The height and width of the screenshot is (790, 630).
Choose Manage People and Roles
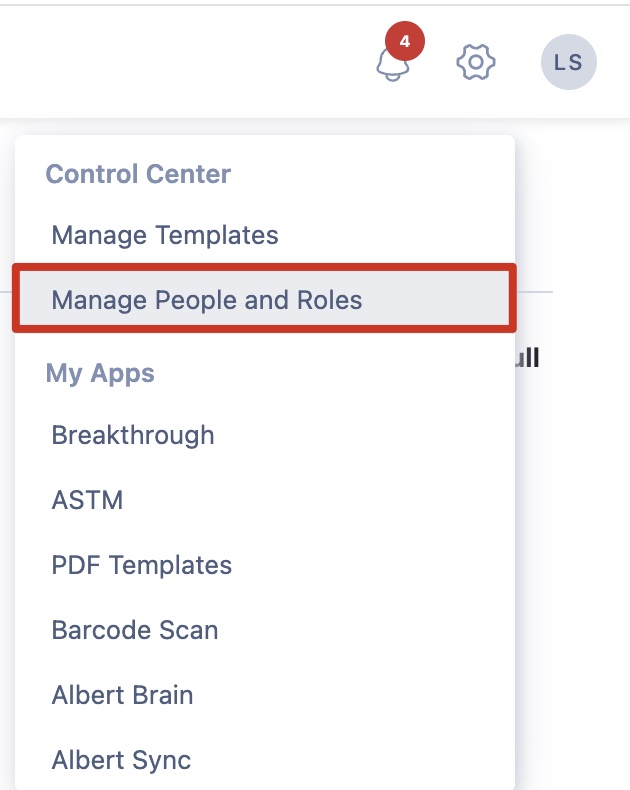coord(207,299)
